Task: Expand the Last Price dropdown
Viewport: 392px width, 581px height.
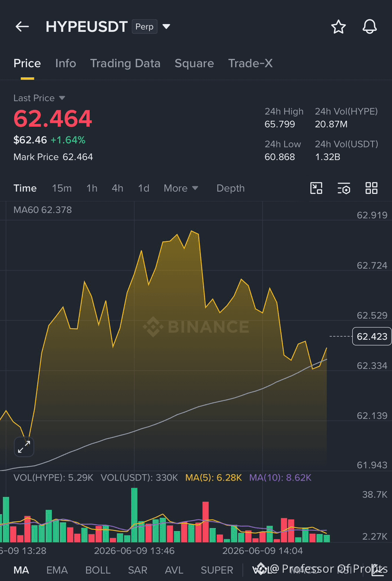Action: (x=62, y=98)
